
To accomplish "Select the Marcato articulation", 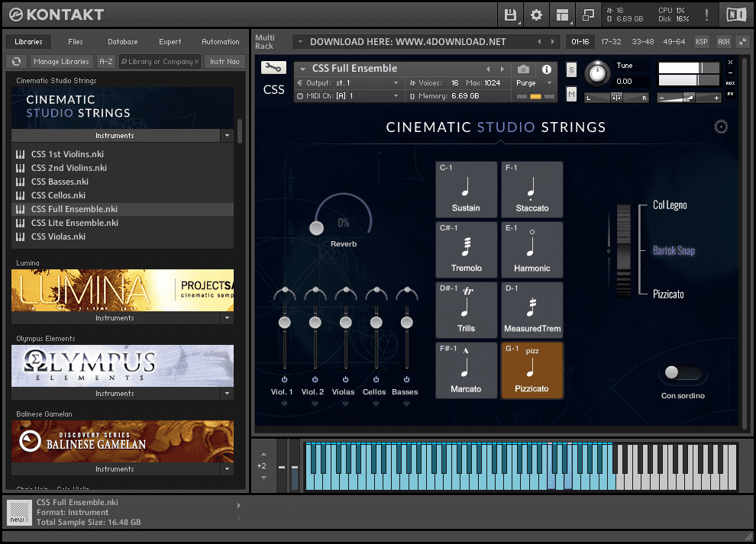I will tap(467, 370).
